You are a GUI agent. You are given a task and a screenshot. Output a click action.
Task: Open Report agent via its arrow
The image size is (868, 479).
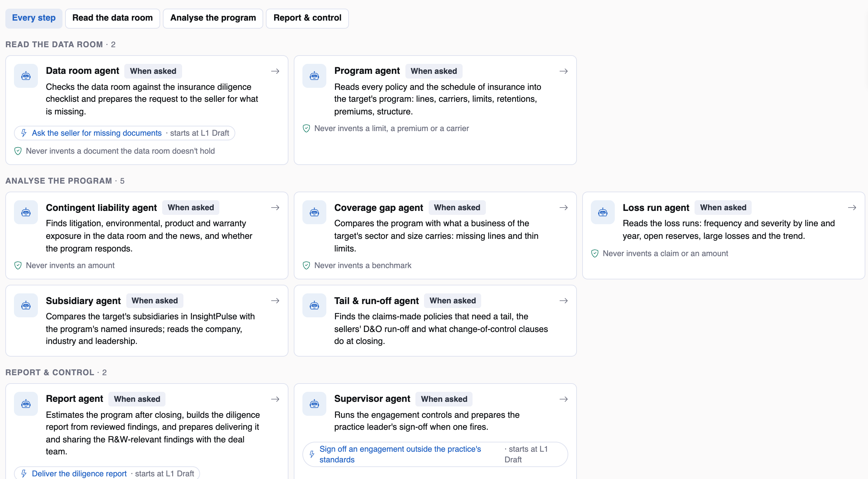(275, 399)
